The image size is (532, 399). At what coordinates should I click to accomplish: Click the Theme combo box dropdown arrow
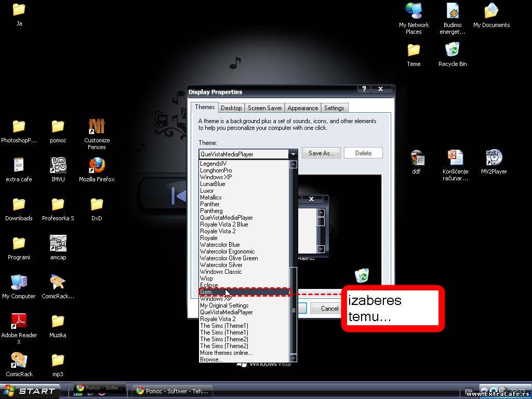293,154
